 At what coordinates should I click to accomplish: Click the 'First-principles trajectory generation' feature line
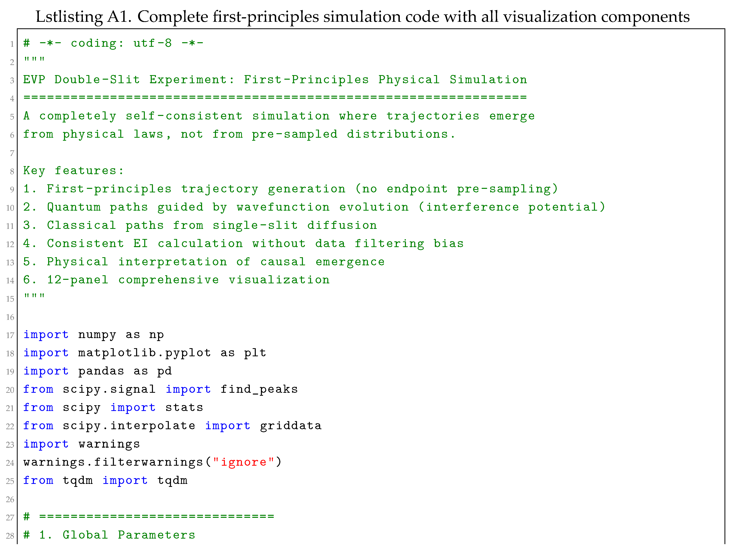(290, 189)
